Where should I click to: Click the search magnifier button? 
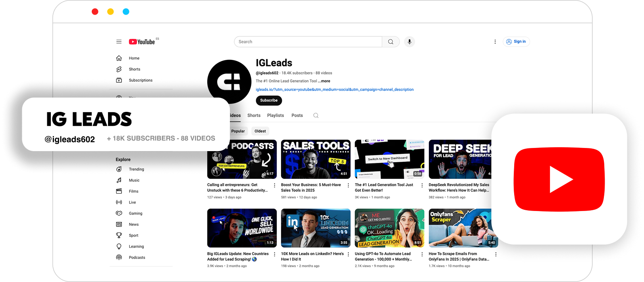pyautogui.click(x=391, y=42)
